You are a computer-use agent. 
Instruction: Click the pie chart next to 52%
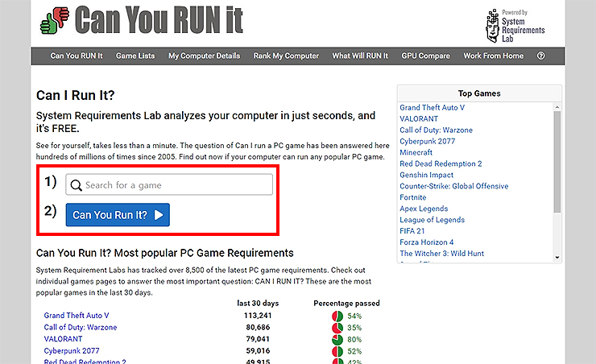(x=337, y=351)
